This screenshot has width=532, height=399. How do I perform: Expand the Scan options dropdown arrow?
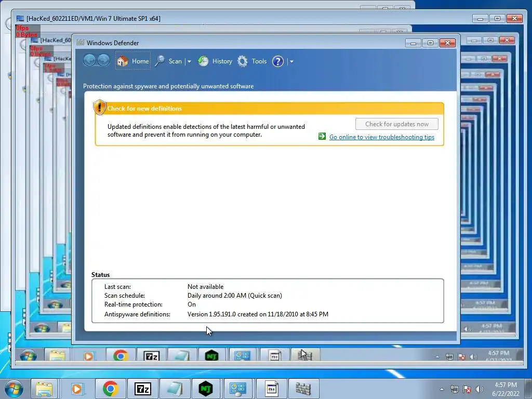coord(189,61)
